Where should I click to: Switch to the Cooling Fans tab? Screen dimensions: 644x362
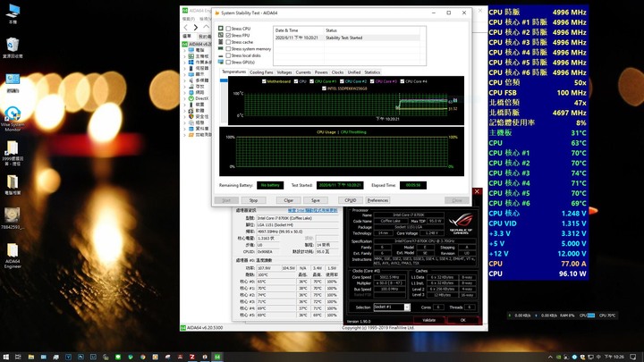pos(261,72)
